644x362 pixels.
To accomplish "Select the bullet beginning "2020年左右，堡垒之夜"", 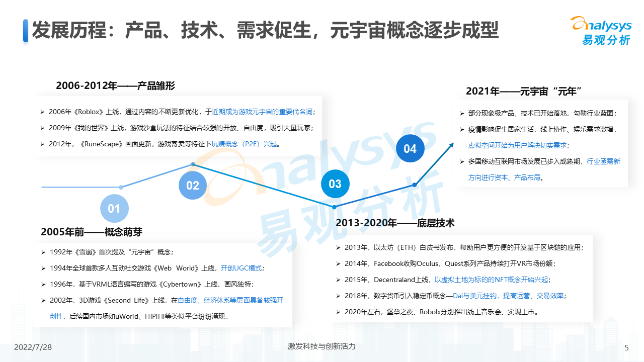I will point(438,312).
